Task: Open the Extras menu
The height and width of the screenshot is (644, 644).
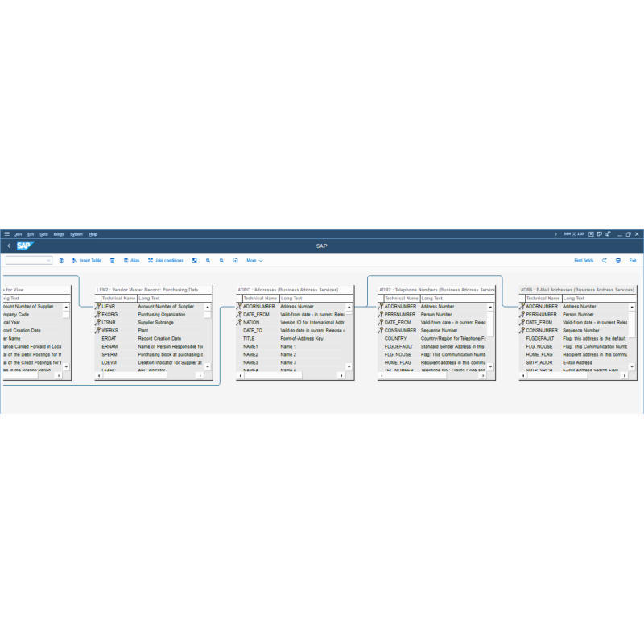Action: point(60,233)
